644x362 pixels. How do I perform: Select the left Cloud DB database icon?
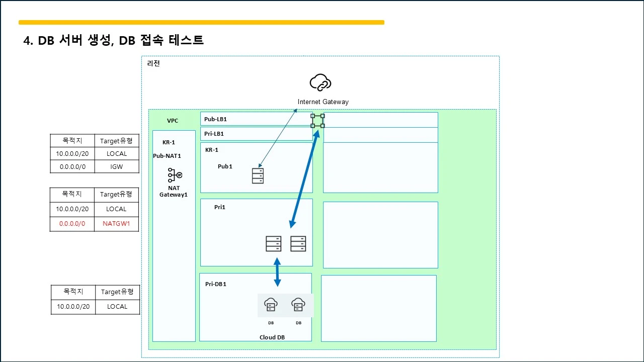pyautogui.click(x=271, y=305)
